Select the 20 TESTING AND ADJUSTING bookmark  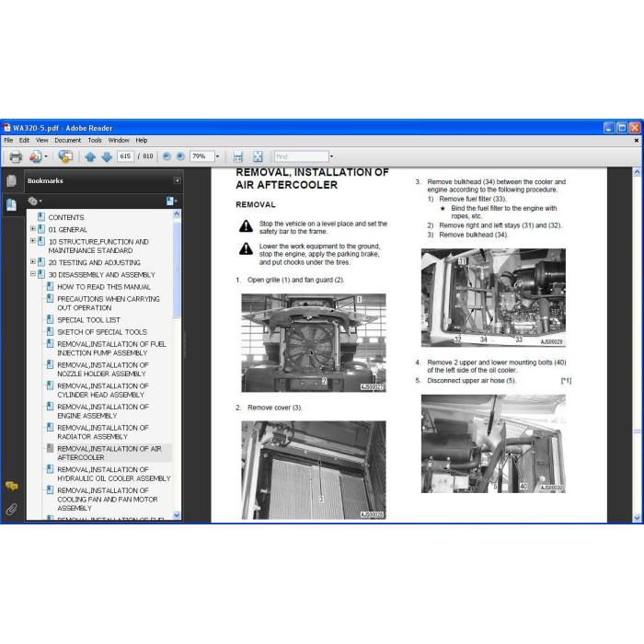(x=95, y=262)
